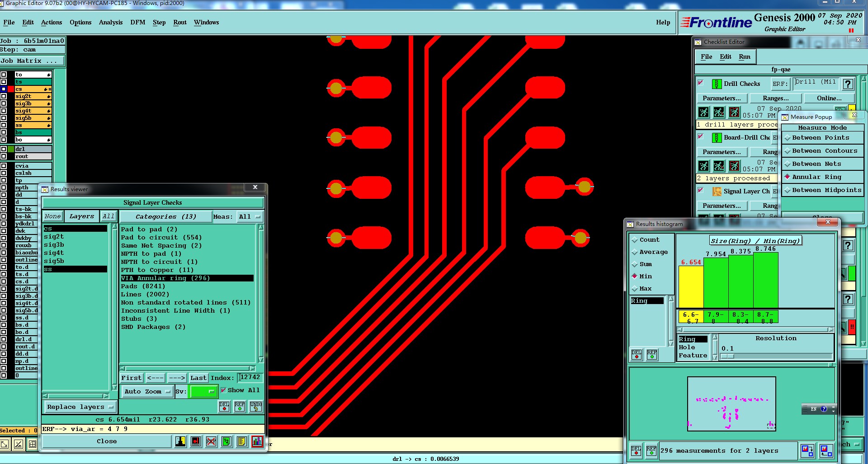868x464 pixels.
Task: Open the Actions menu
Action: click(52, 23)
